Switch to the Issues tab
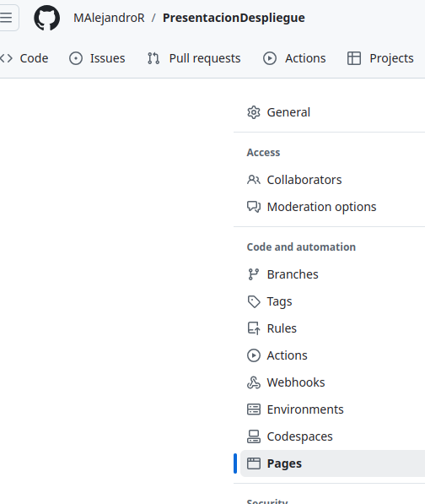This screenshot has width=425, height=504. pyautogui.click(x=97, y=58)
